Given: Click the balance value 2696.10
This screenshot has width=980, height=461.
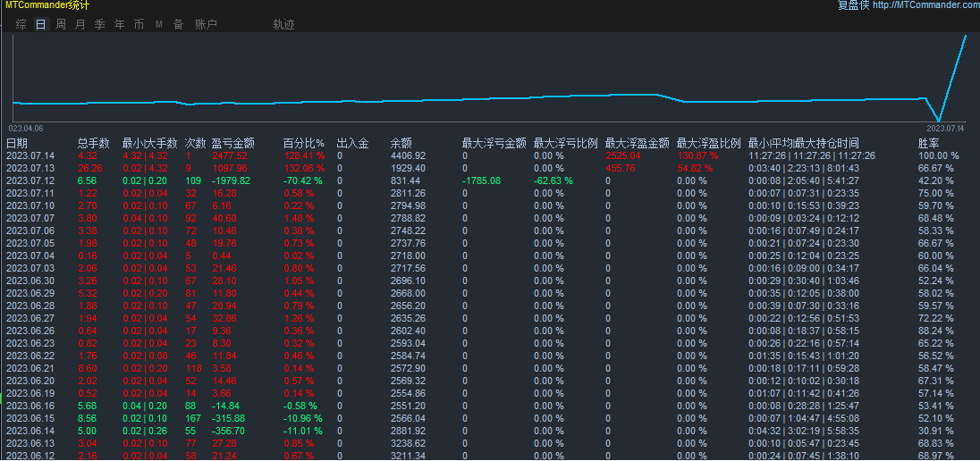Looking at the screenshot, I should pos(408,281).
